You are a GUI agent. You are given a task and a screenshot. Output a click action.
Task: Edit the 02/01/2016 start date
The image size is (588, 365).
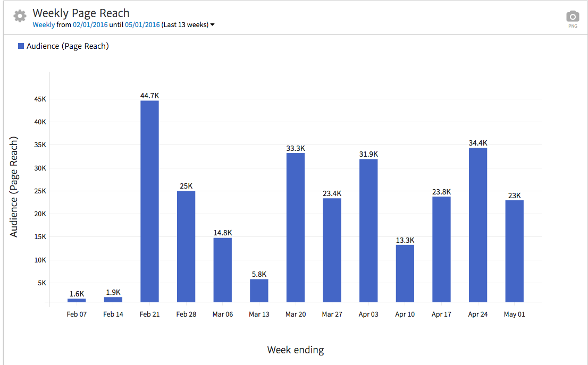tap(90, 25)
